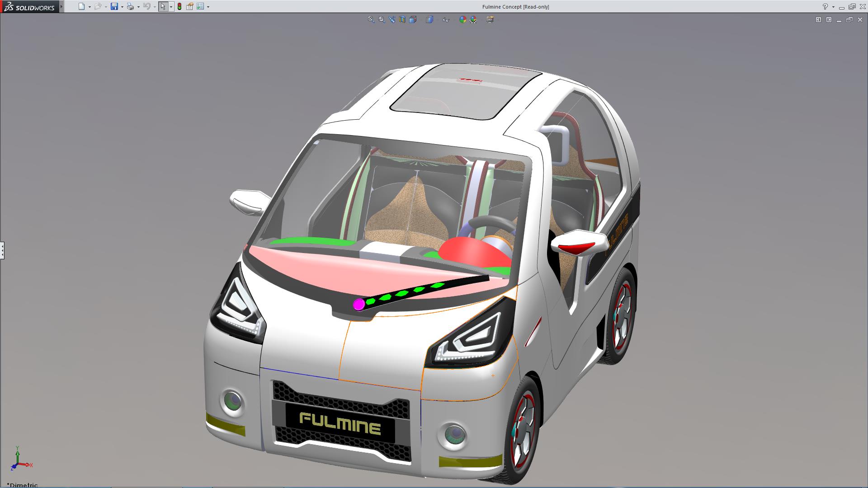This screenshot has width=868, height=488.
Task: Click the Apply Scene icon
Action: (473, 19)
